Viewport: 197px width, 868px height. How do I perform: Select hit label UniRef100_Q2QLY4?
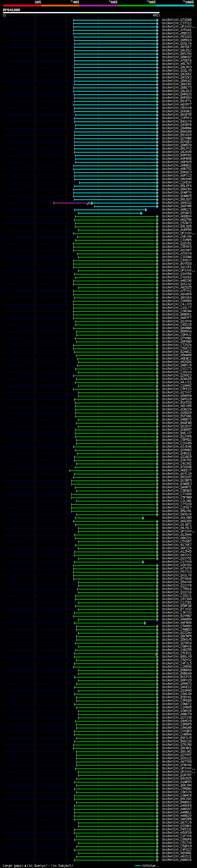pos(177,43)
